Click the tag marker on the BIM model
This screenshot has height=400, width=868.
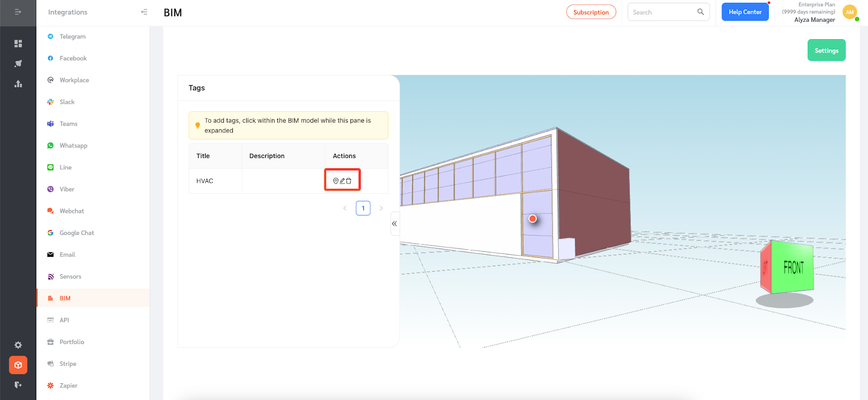point(533,219)
